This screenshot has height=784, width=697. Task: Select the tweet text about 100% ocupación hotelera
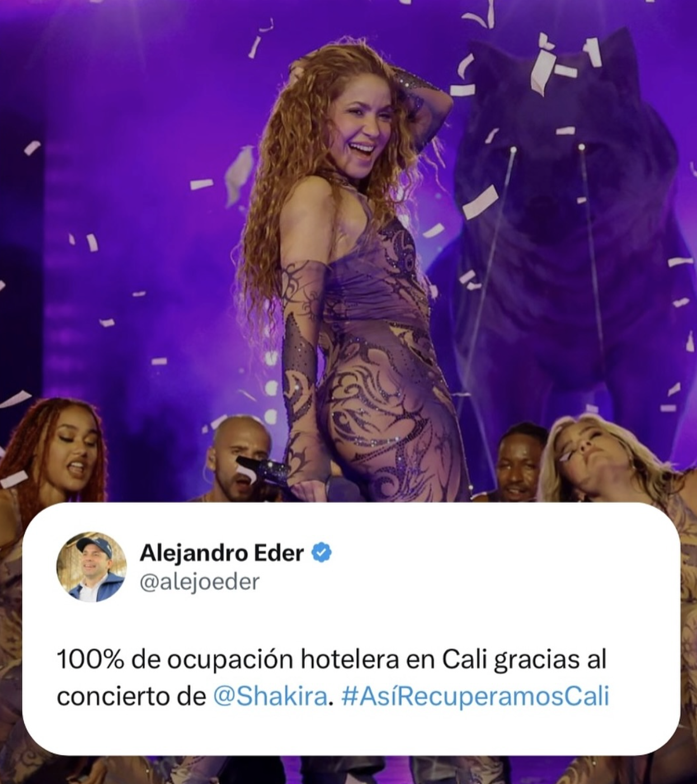point(332,678)
